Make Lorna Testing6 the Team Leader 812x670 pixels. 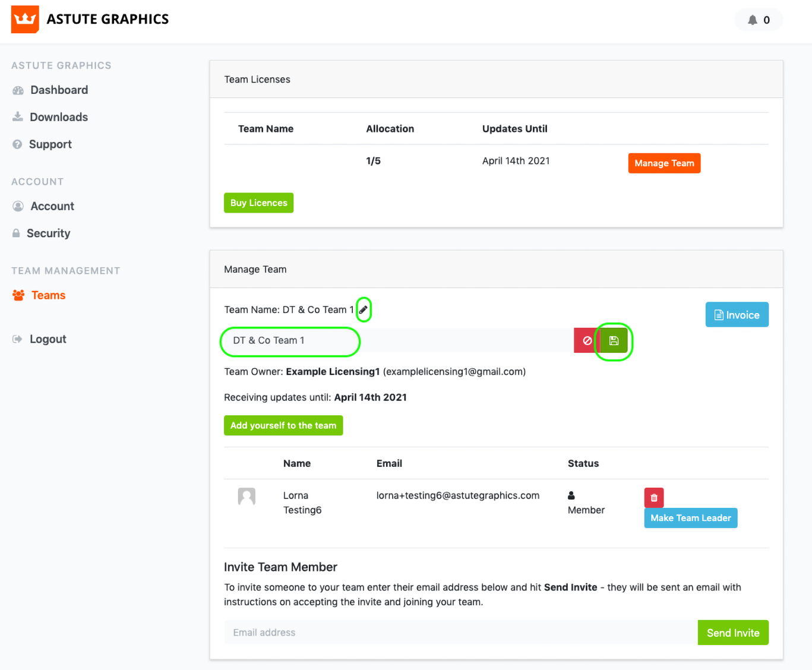point(690,518)
